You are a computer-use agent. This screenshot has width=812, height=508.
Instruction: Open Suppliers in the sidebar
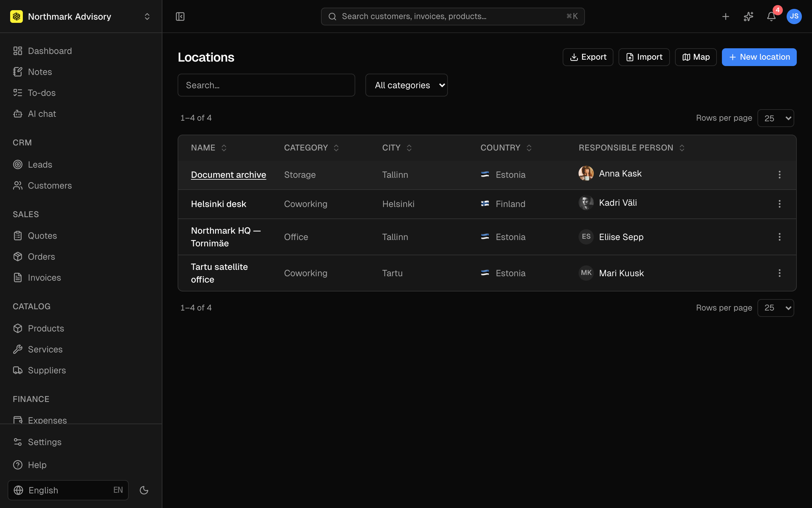tap(81, 370)
